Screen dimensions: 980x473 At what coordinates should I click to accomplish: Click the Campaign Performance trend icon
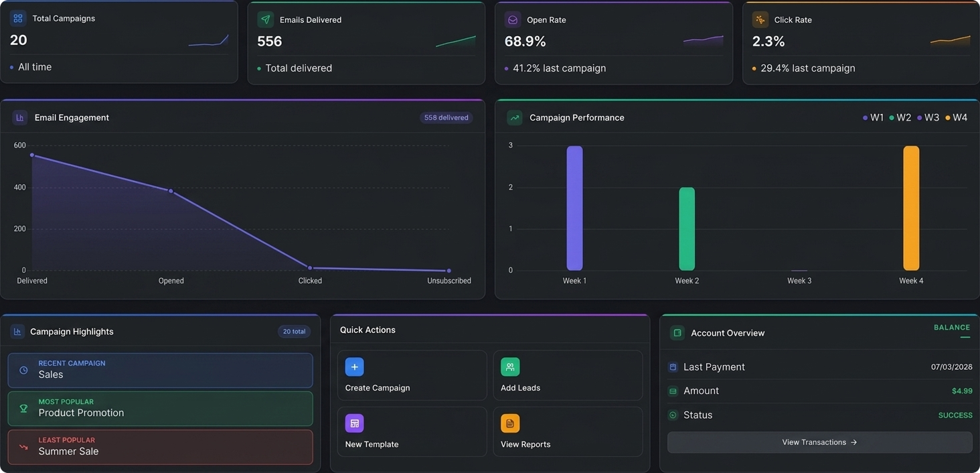pyautogui.click(x=515, y=117)
